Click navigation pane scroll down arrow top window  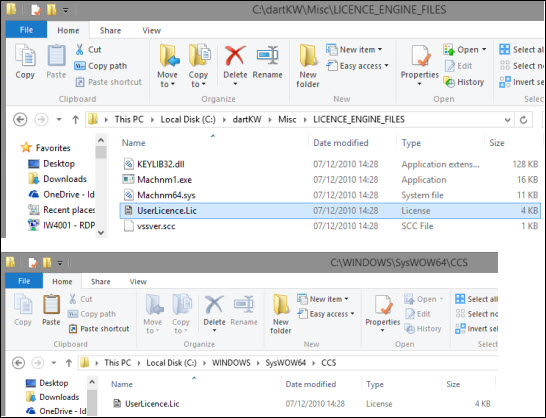click(101, 232)
